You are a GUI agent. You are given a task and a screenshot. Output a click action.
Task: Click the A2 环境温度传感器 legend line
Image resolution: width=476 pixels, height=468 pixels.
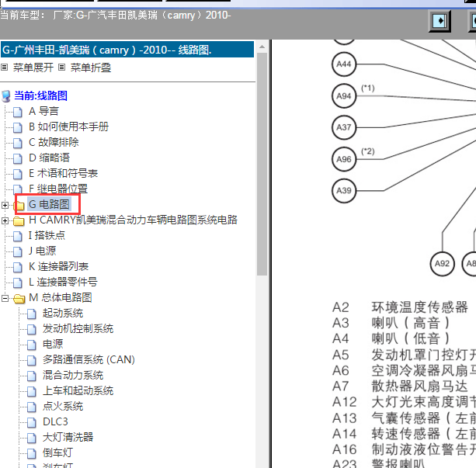pos(400,307)
